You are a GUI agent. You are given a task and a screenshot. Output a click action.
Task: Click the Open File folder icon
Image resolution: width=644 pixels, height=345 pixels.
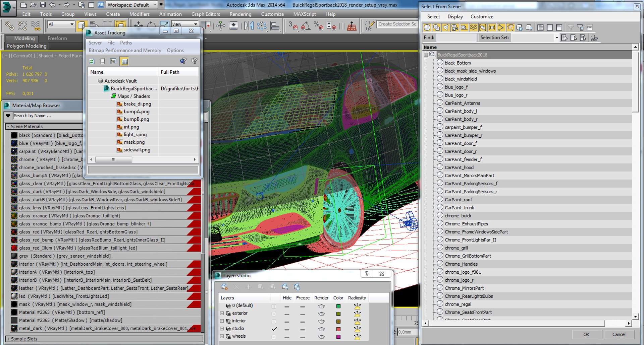tap(33, 5)
